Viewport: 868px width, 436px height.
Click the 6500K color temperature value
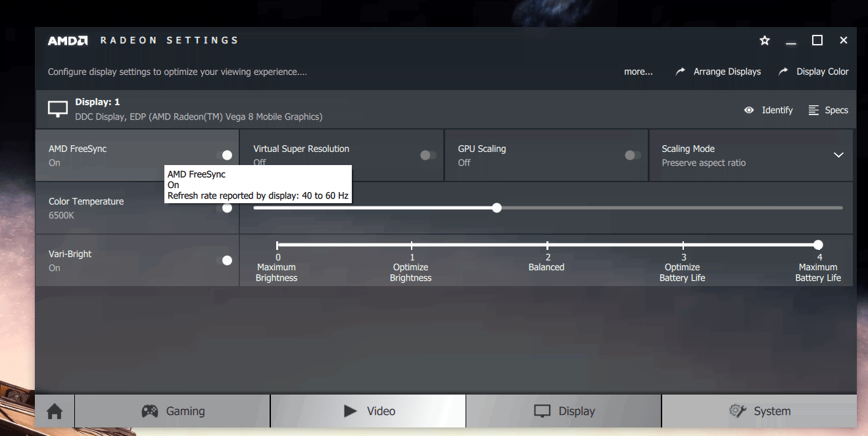tap(61, 215)
